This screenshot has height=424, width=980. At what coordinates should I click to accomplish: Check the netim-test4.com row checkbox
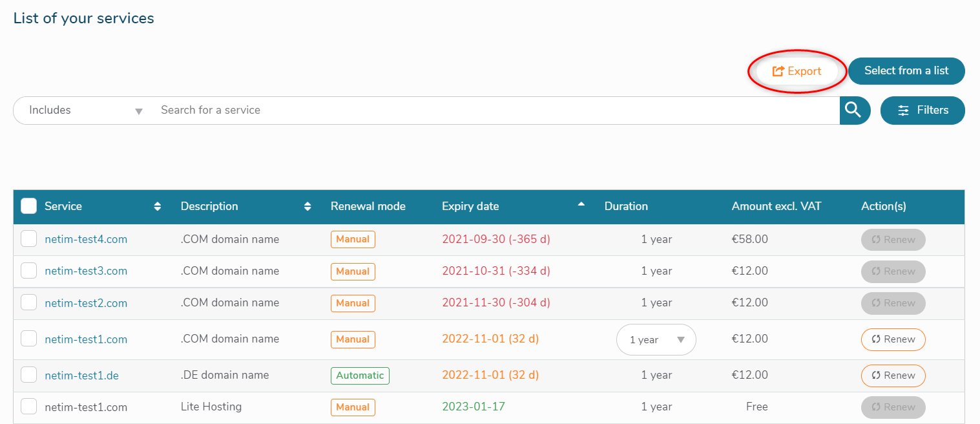coord(29,239)
